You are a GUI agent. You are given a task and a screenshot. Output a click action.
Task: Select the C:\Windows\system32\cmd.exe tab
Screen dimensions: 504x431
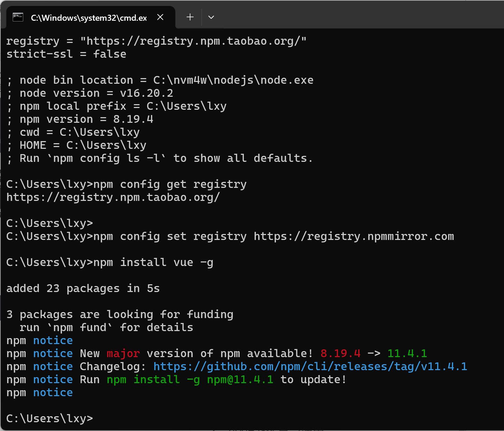point(91,18)
